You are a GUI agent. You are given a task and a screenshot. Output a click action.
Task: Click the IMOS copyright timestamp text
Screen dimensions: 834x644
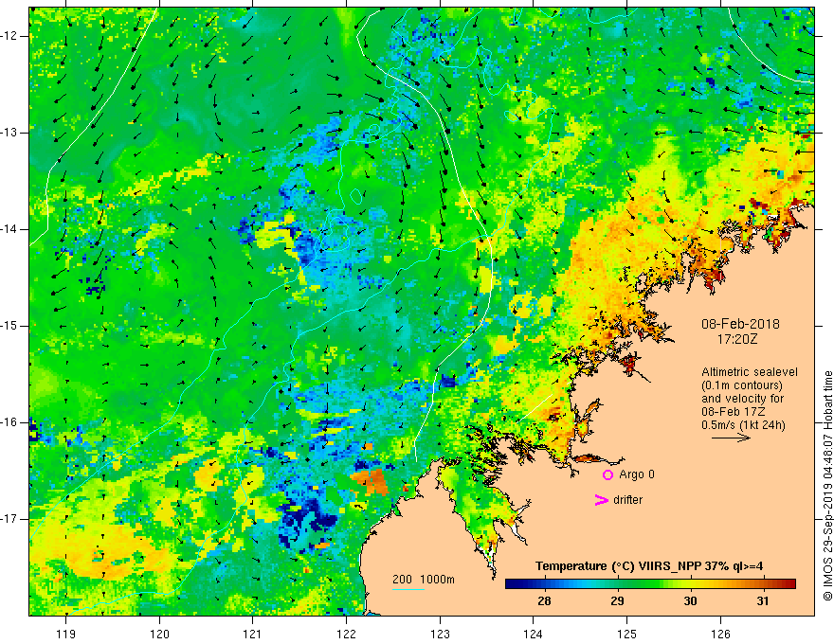click(827, 486)
